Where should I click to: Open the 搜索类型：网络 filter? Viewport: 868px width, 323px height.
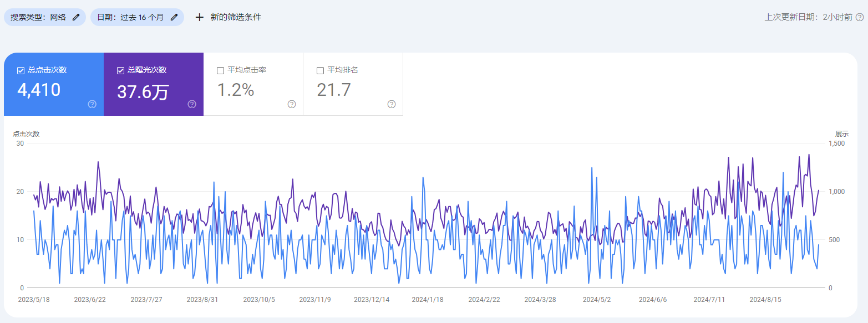coord(38,17)
